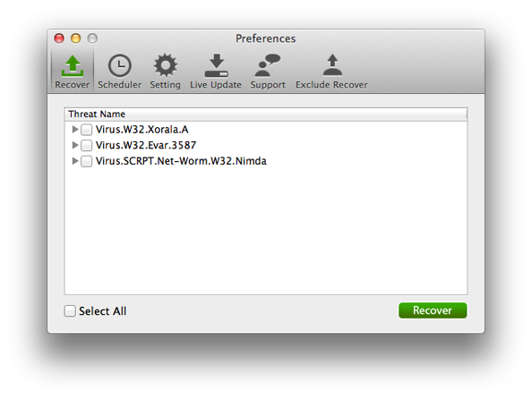
Task: Open the Setting gear icon
Action: [165, 65]
